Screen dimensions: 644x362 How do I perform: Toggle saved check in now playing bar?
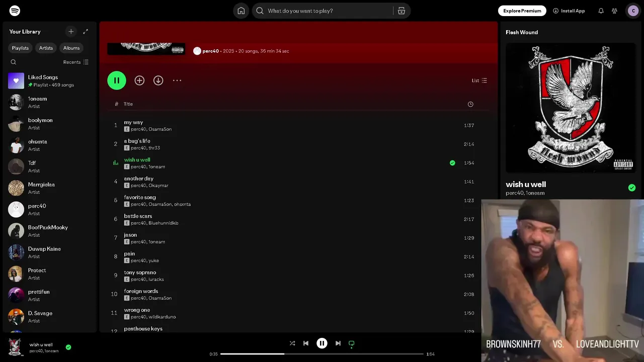click(x=68, y=347)
